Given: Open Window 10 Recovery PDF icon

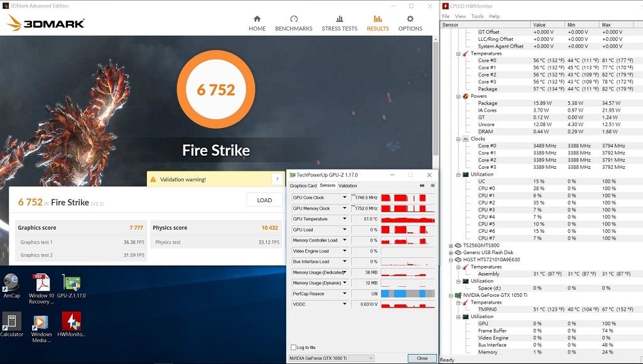Looking at the screenshot, I should pos(41,289).
